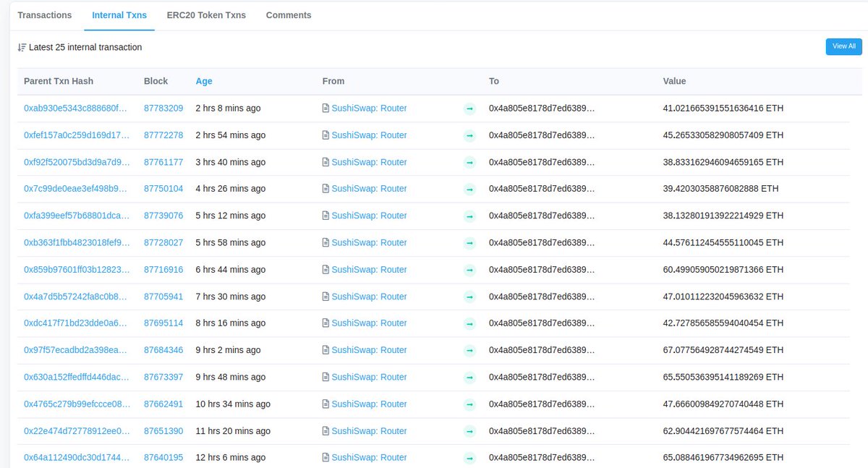Open parent txn hash 0xb363f1fbb4823018fef9...

click(x=76, y=242)
